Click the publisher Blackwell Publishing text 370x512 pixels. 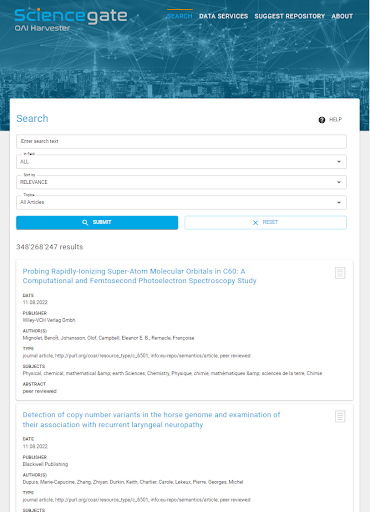click(45, 464)
